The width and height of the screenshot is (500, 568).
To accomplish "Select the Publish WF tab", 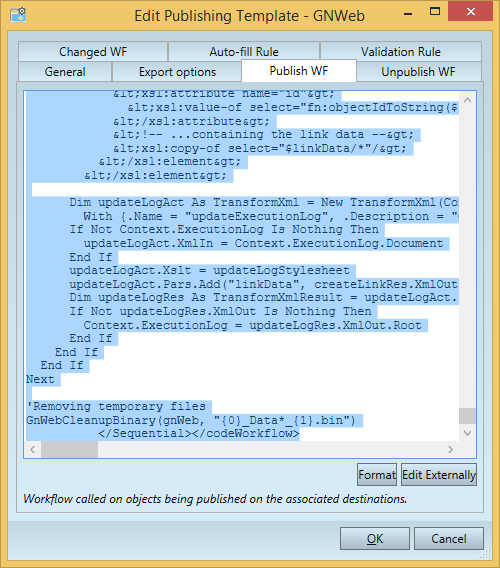I will (299, 71).
